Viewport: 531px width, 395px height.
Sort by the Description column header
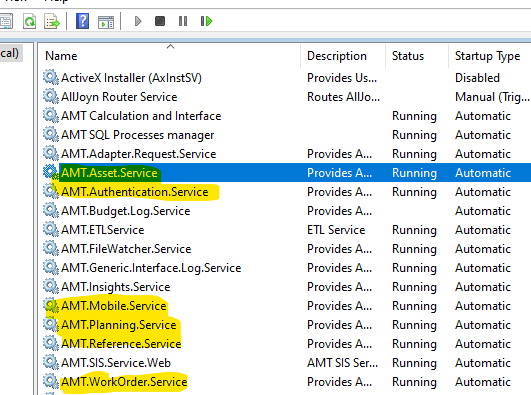pyautogui.click(x=337, y=56)
